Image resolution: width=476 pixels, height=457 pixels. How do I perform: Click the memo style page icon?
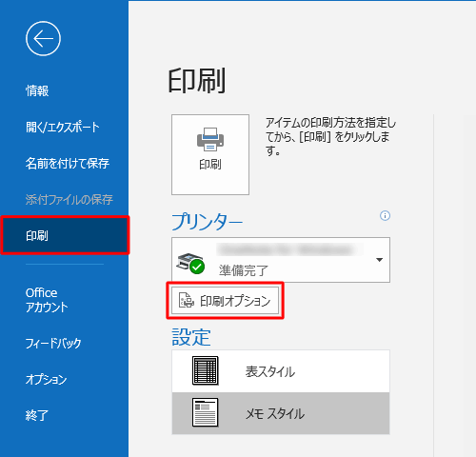[206, 412]
